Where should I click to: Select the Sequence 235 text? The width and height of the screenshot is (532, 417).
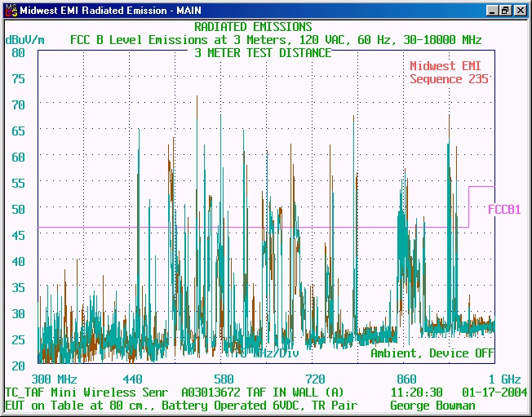point(449,79)
